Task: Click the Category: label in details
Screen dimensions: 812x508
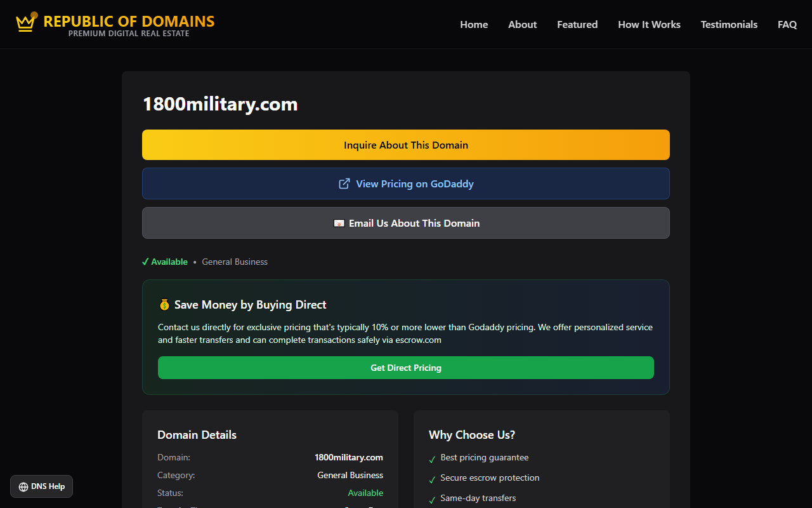Action: click(176, 475)
